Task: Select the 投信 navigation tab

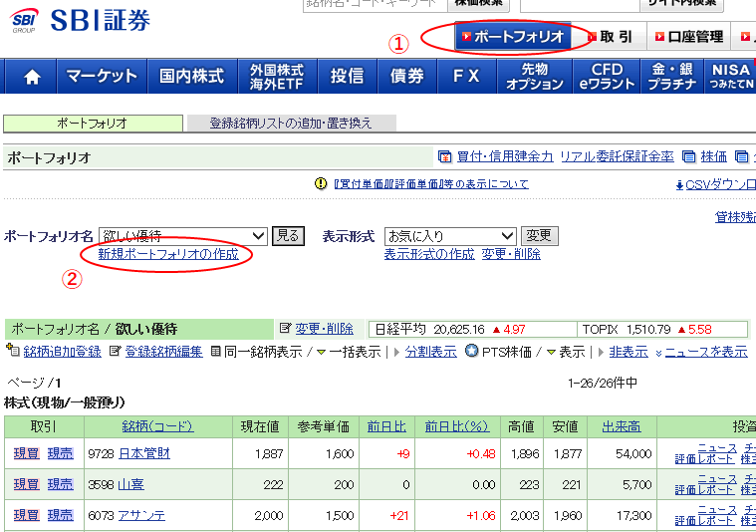Action: click(x=348, y=76)
